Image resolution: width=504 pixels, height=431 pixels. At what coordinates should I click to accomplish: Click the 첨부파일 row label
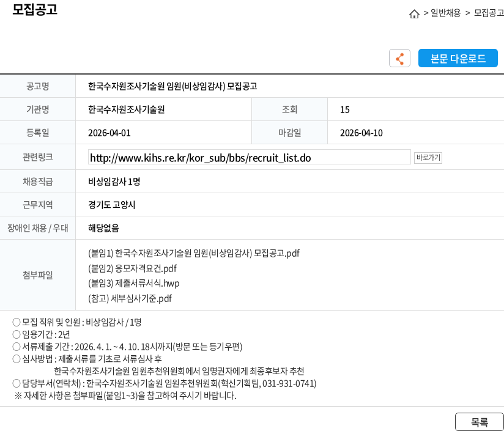(37, 275)
